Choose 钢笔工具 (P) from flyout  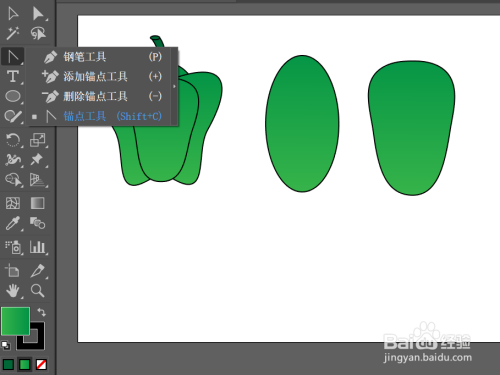(102, 57)
